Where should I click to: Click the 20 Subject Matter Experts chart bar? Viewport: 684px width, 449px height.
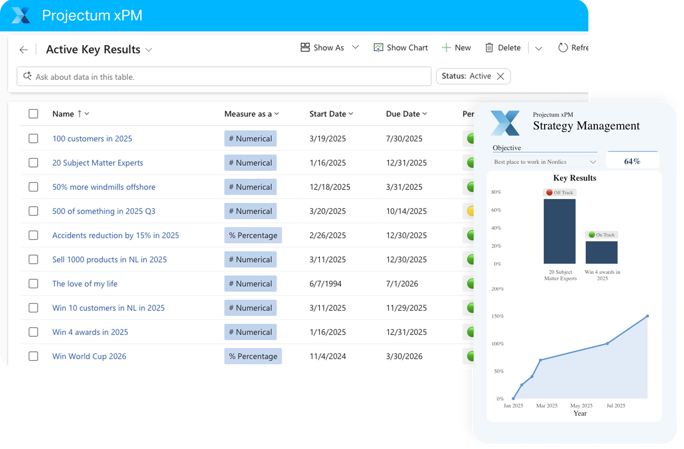pos(559,231)
